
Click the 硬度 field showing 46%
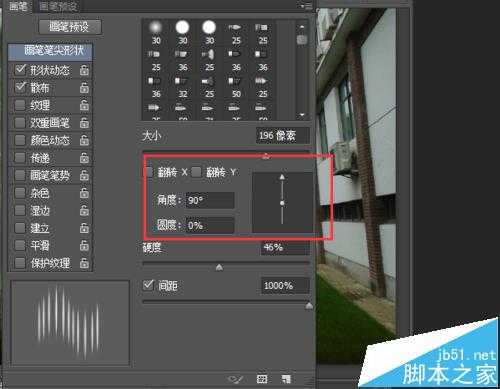point(285,248)
